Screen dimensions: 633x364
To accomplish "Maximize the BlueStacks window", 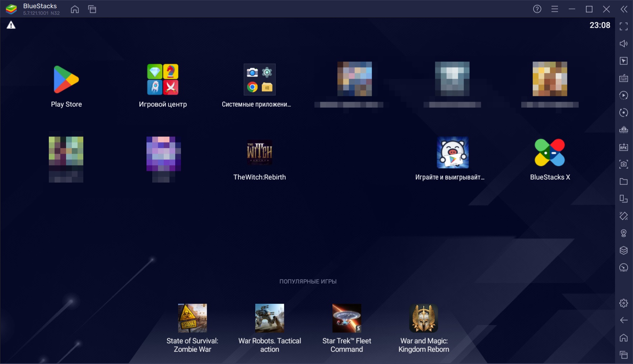I will click(x=589, y=9).
